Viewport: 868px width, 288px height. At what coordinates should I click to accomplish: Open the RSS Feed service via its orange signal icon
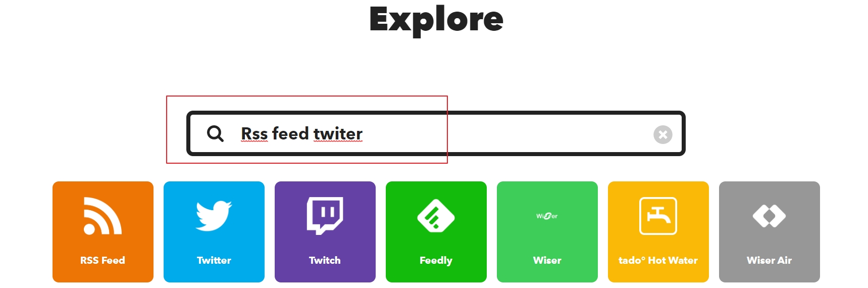point(103,216)
